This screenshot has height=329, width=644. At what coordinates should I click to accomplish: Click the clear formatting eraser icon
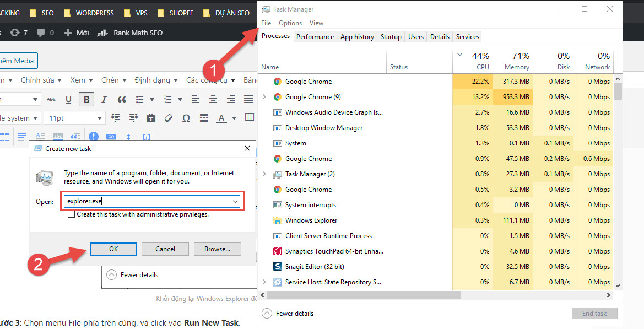point(169,118)
